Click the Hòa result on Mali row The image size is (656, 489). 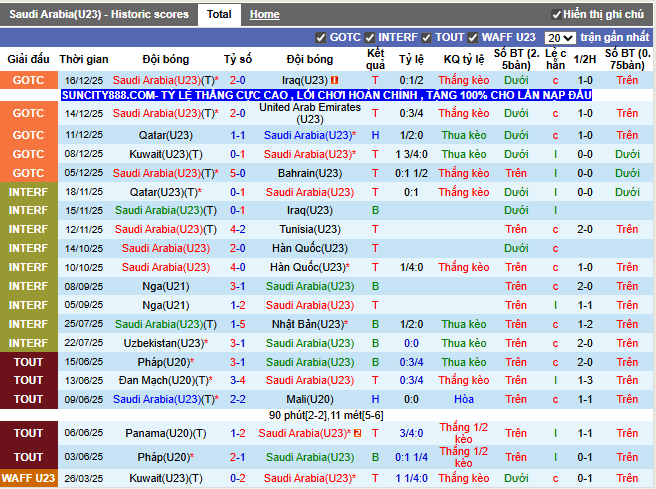click(464, 399)
